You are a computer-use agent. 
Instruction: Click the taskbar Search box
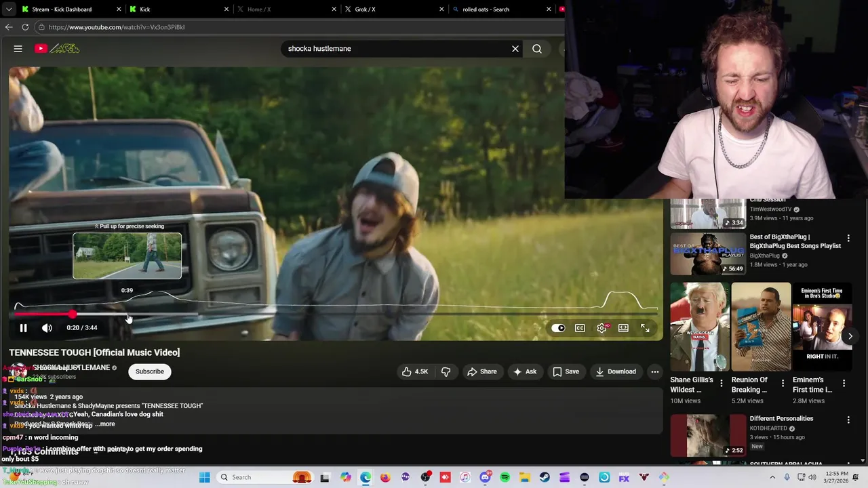[x=264, y=477]
